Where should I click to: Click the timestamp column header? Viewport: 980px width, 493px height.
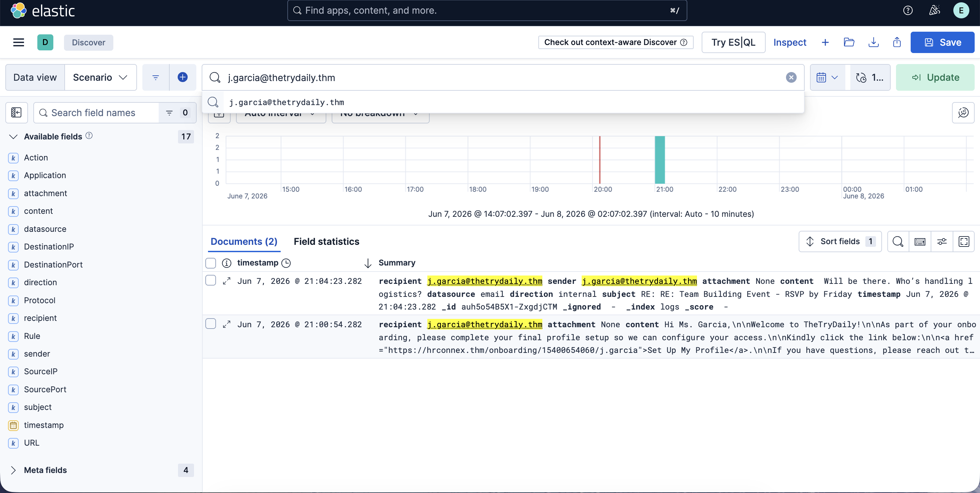tap(258, 263)
